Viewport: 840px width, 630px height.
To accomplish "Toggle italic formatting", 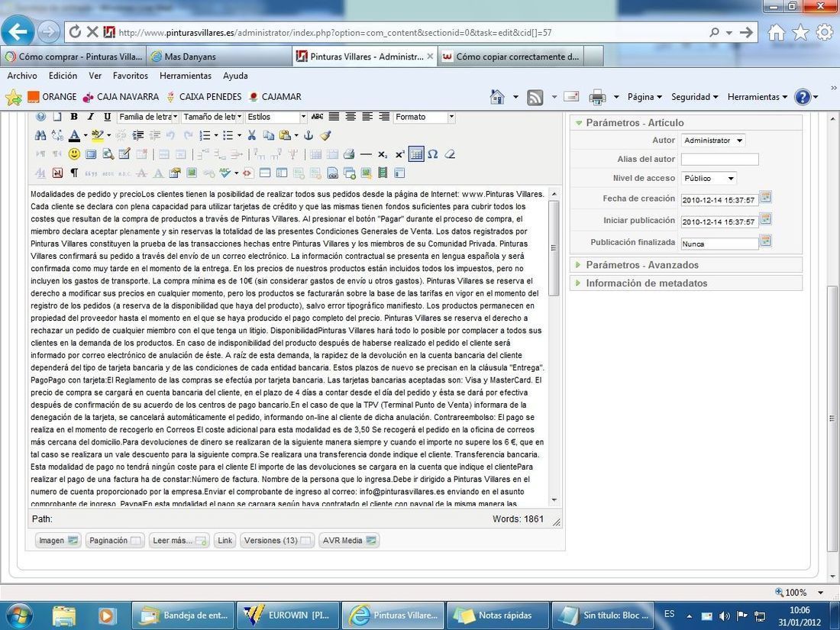I will click(x=91, y=117).
